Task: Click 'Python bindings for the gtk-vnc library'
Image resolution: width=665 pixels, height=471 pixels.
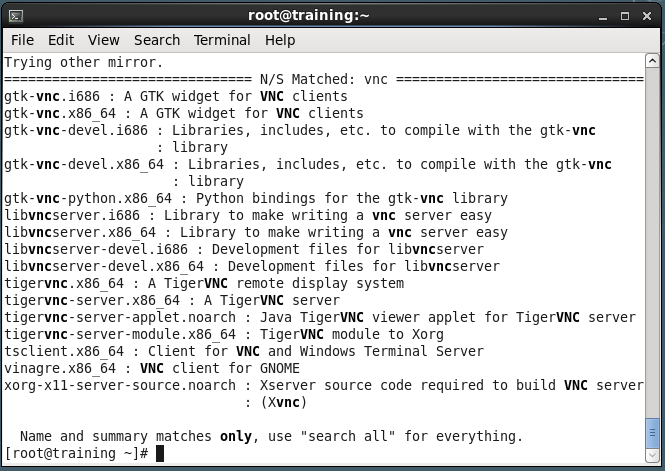Action: (352, 198)
